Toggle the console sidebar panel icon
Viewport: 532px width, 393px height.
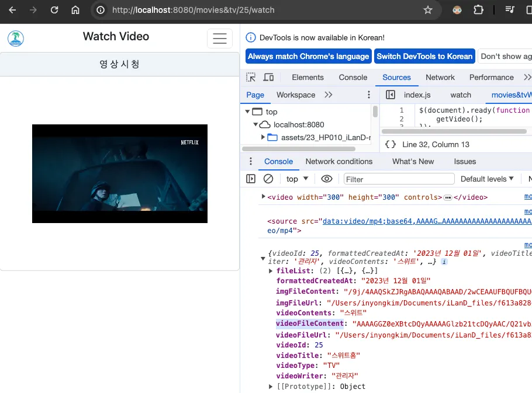coord(251,179)
